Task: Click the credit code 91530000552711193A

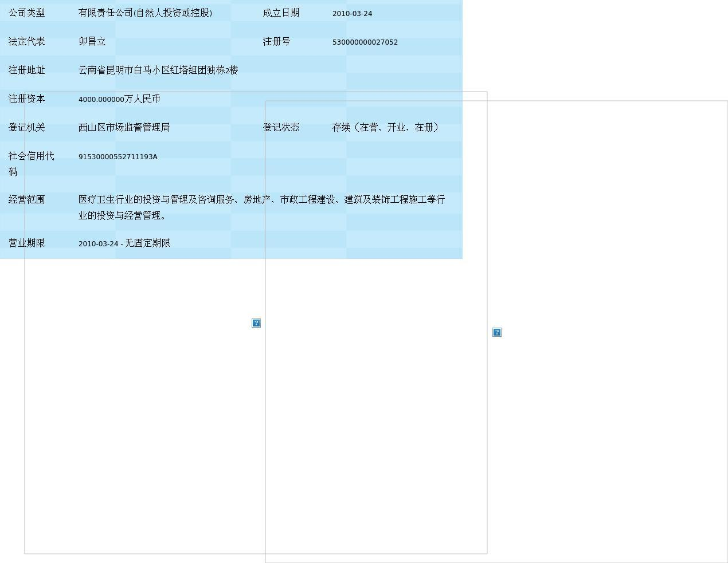Action: click(118, 156)
